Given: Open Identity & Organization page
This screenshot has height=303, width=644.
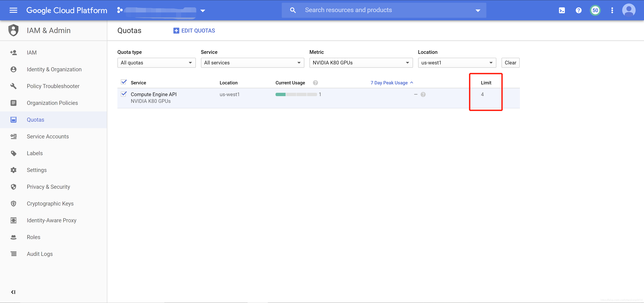Looking at the screenshot, I should [x=53, y=69].
